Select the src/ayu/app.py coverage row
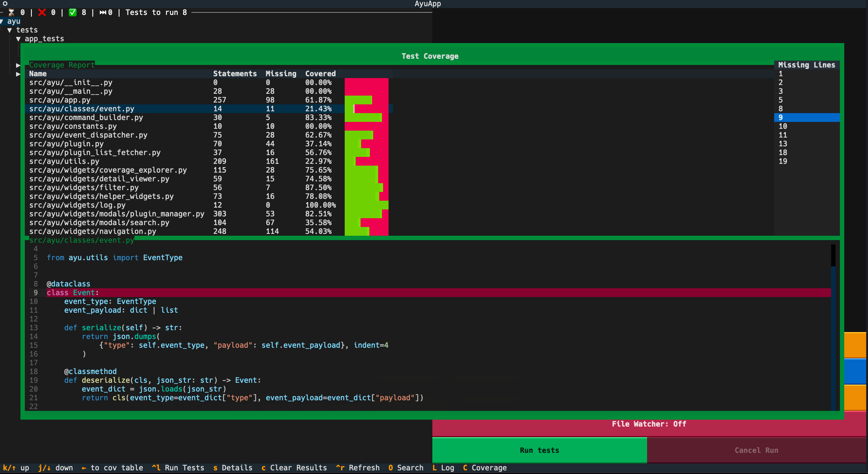The width and height of the screenshot is (868, 474). coord(60,100)
